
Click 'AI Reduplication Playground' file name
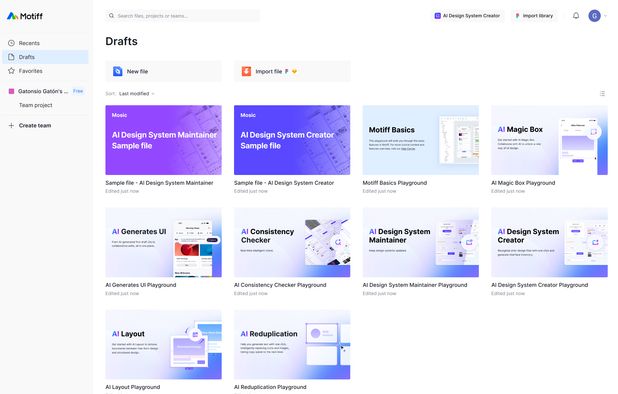[270, 387]
